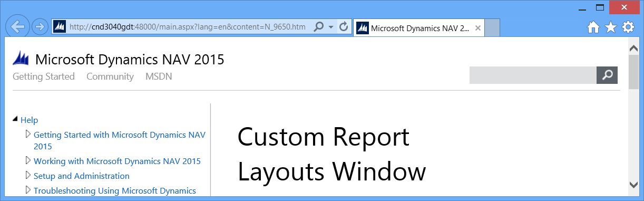Open the Getting Started header link
Image resolution: width=644 pixels, height=201 pixels.
point(44,76)
